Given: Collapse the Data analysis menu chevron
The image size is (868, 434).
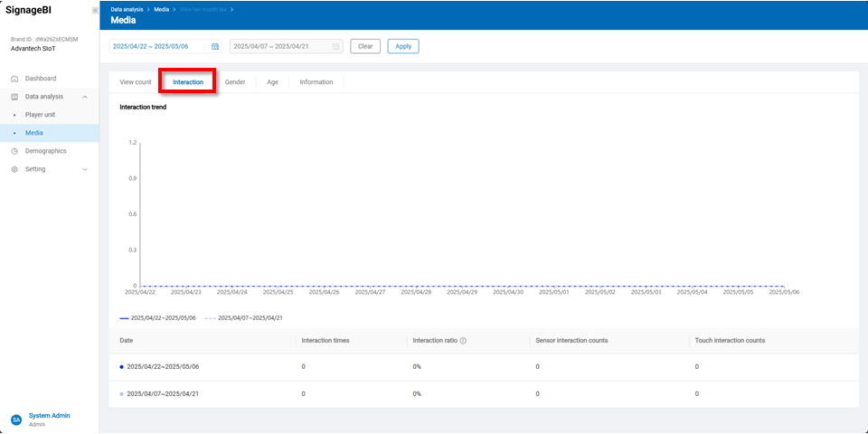Looking at the screenshot, I should point(85,97).
